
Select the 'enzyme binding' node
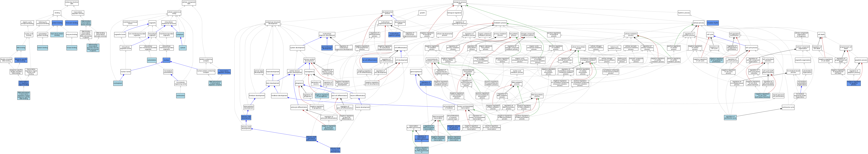72,35
